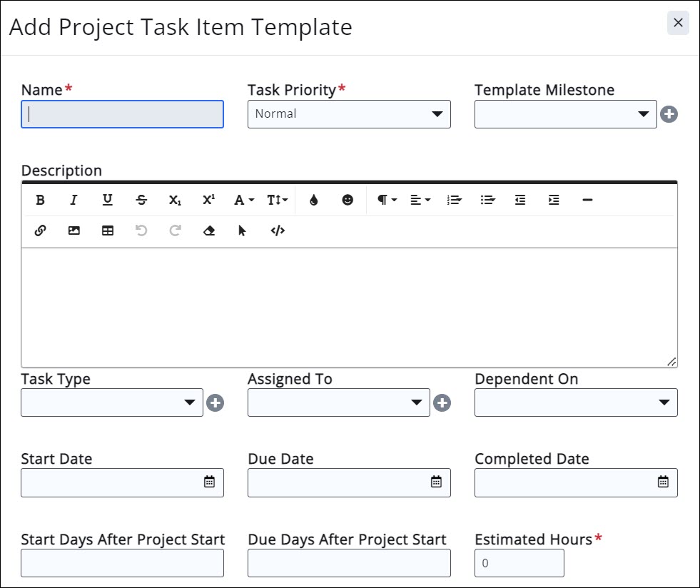Open the Due Date calendar picker
The image size is (700, 588).
point(436,482)
